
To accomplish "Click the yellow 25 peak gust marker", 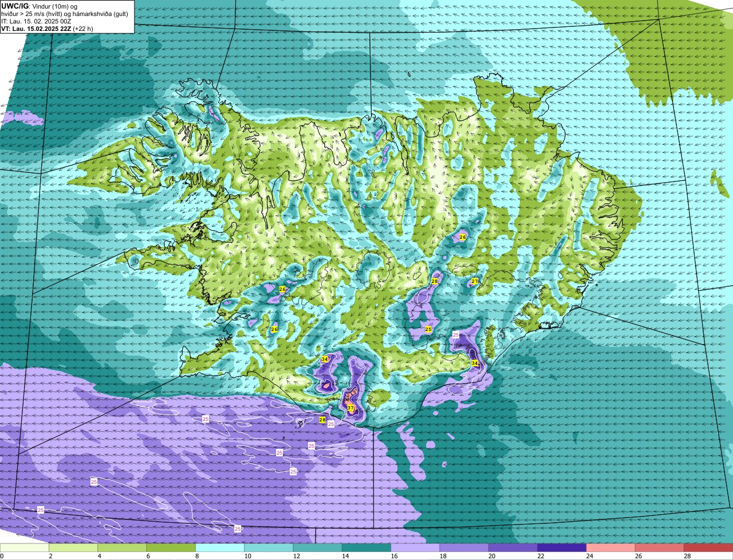I will tap(428, 329).
